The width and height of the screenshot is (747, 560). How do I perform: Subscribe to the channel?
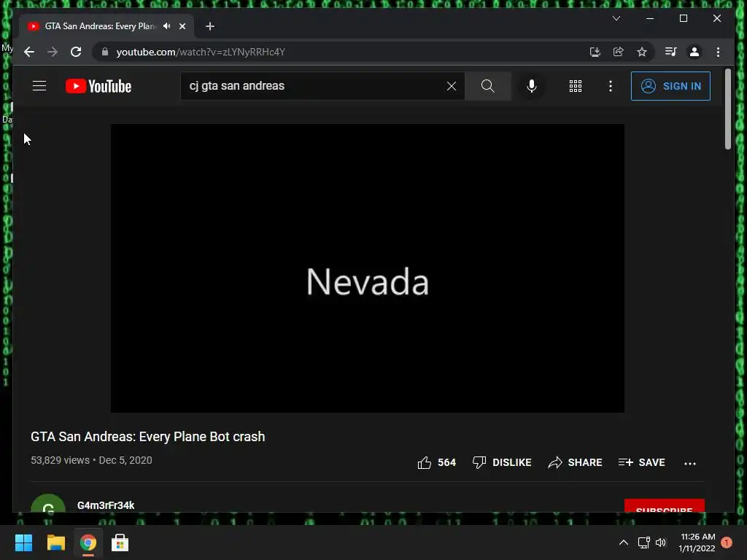[x=664, y=506]
